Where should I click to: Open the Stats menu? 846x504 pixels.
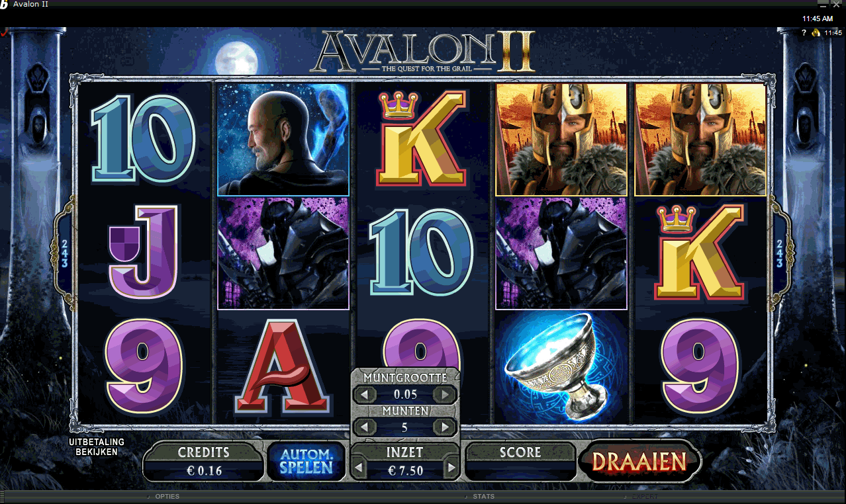tap(484, 496)
